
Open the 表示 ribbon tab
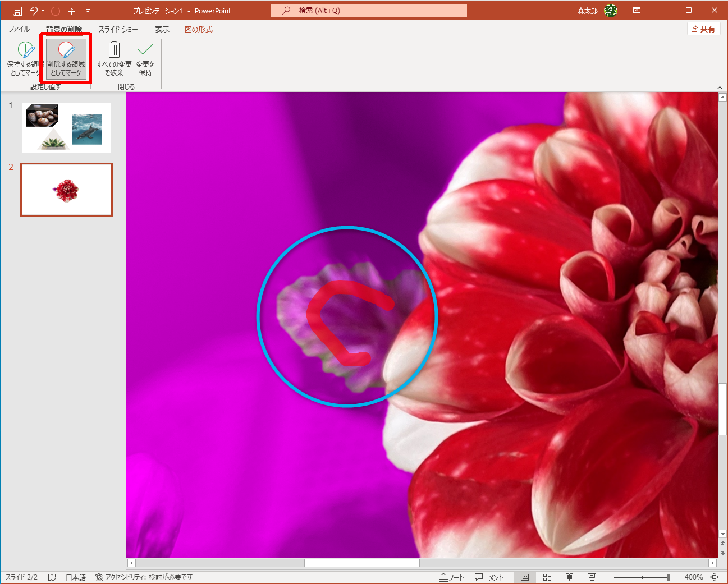click(162, 29)
